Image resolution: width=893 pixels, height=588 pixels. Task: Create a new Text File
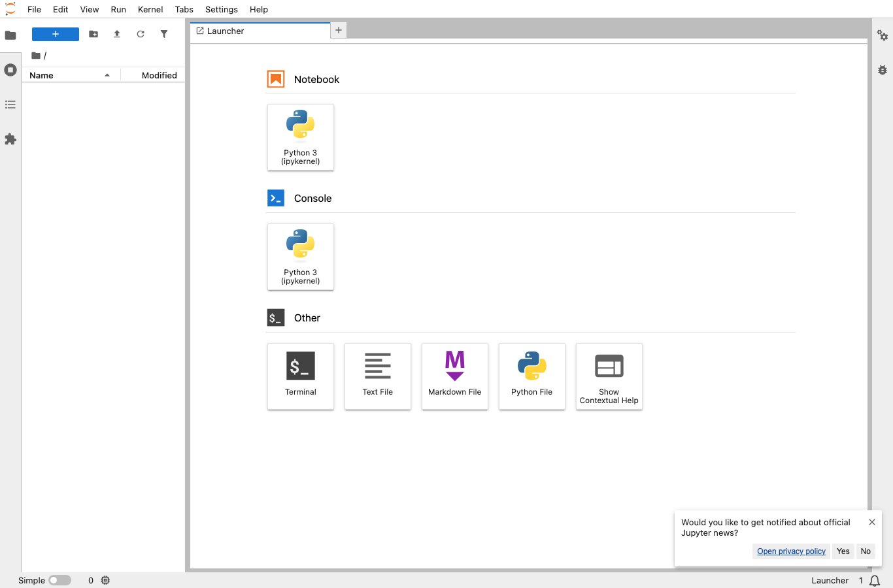click(378, 376)
